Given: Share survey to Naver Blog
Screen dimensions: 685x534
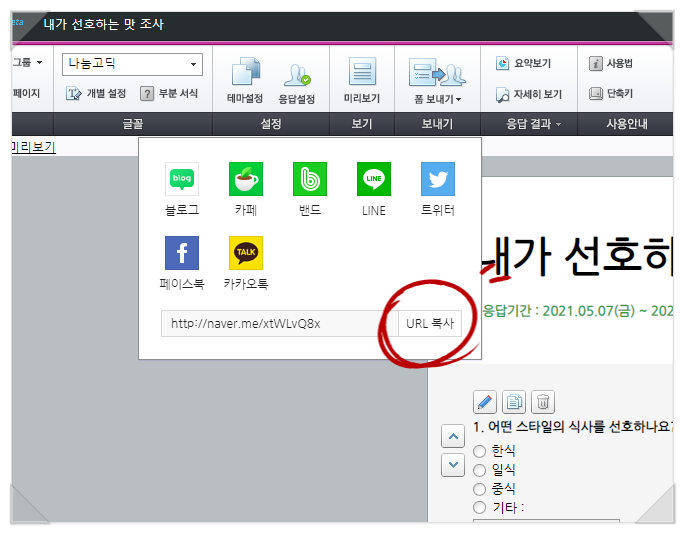Looking at the screenshot, I should 182,179.
